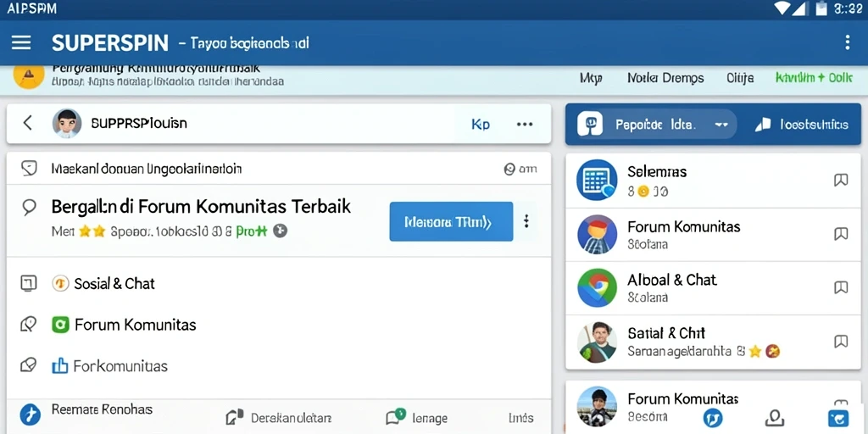This screenshot has height=434, width=868.
Task: Click the person profile icon in bottom-right nav
Action: pos(775,418)
